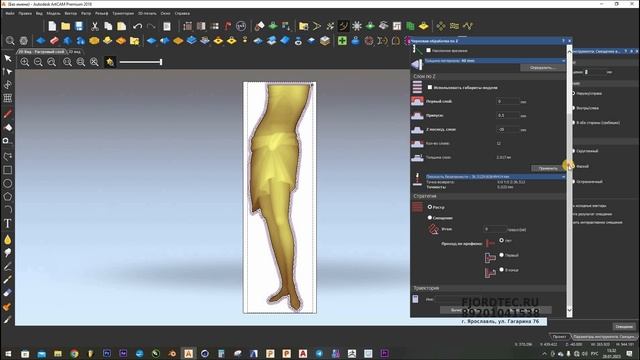This screenshot has width=640, height=360.
Task: Enable the checkbox under Слои по Z
Action: (430, 87)
